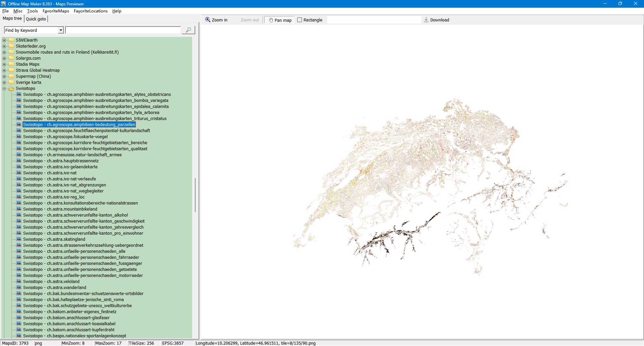The image size is (644, 346).
Task: Click the magnifier search button
Action: (x=188, y=30)
